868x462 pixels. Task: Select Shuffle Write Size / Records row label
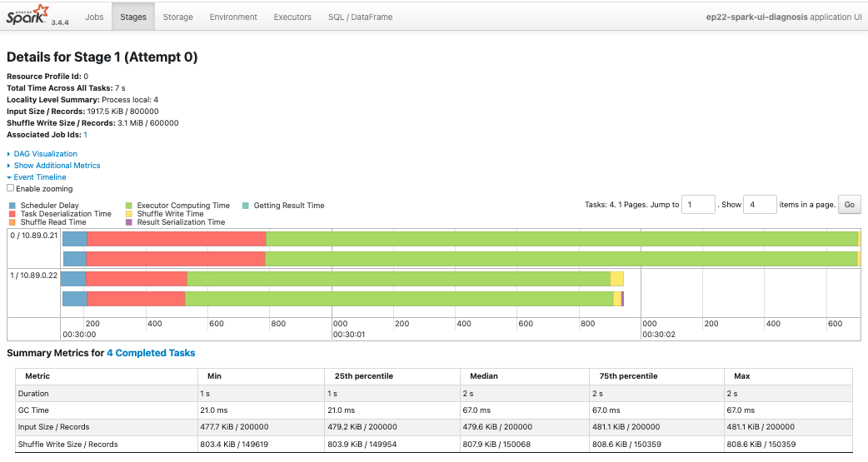67,445
